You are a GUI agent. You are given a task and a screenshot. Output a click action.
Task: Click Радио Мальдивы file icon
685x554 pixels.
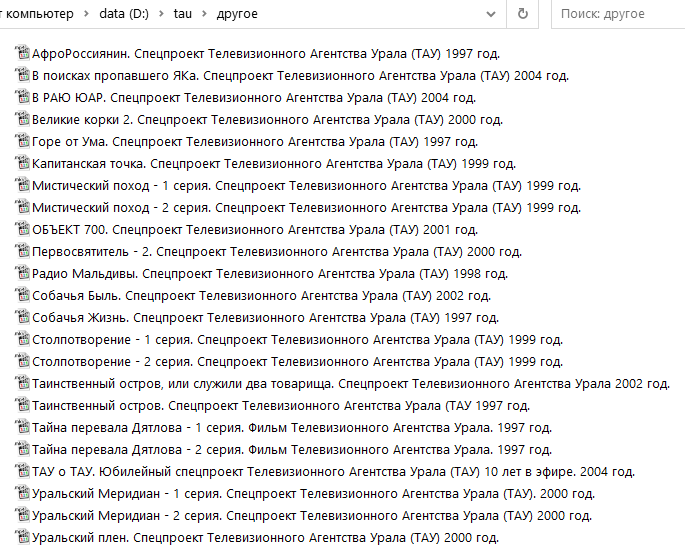point(22,273)
